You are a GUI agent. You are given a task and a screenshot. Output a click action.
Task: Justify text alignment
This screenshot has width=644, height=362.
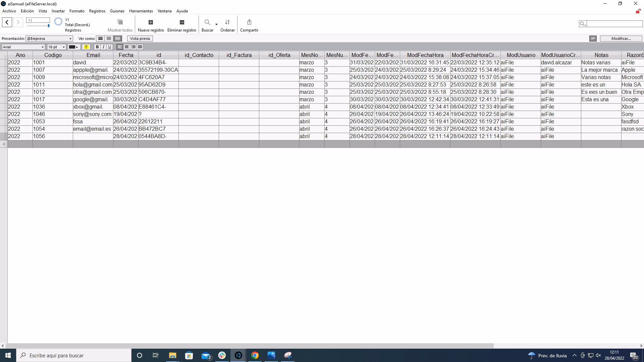click(x=140, y=47)
